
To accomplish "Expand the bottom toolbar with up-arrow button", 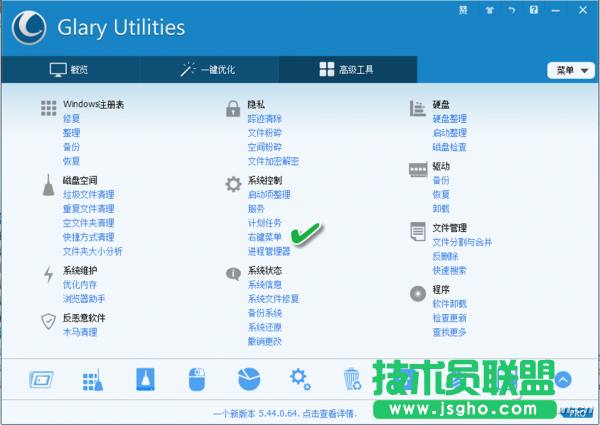I will (563, 380).
